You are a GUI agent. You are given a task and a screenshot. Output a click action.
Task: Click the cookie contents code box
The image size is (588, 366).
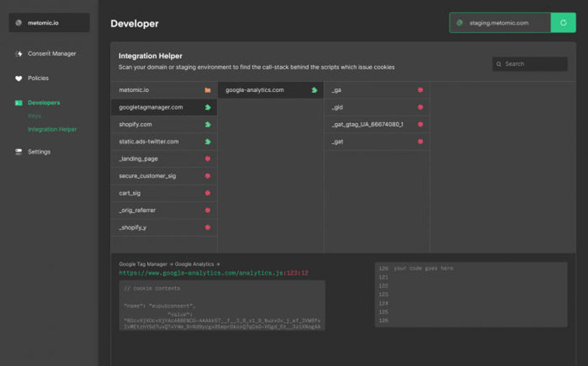tap(222, 305)
